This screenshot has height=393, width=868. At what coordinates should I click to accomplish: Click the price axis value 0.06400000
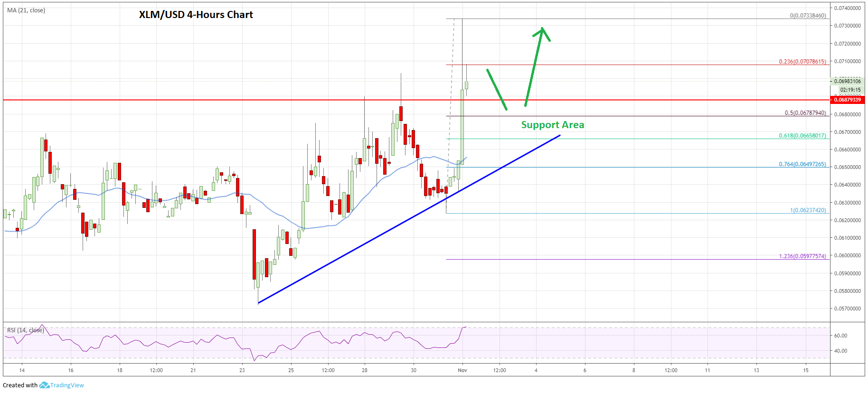(848, 185)
